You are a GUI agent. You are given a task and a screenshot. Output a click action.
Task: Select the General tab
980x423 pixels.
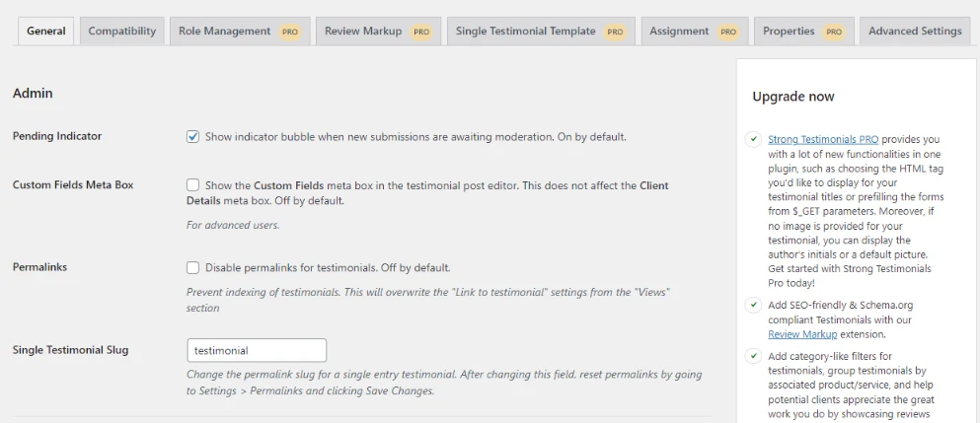pyautogui.click(x=46, y=31)
